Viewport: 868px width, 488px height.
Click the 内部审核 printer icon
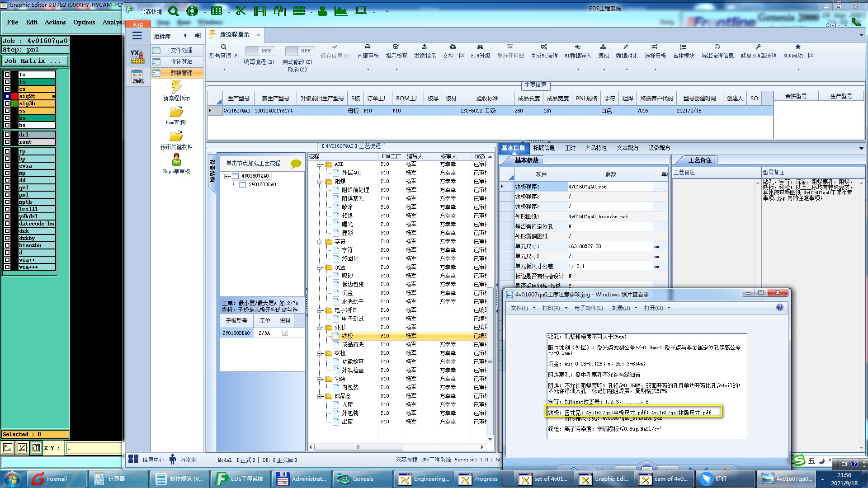coord(368,47)
